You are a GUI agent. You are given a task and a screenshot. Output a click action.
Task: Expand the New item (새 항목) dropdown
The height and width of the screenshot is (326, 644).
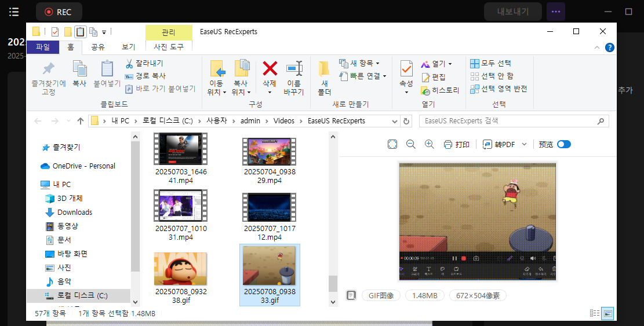pos(365,63)
